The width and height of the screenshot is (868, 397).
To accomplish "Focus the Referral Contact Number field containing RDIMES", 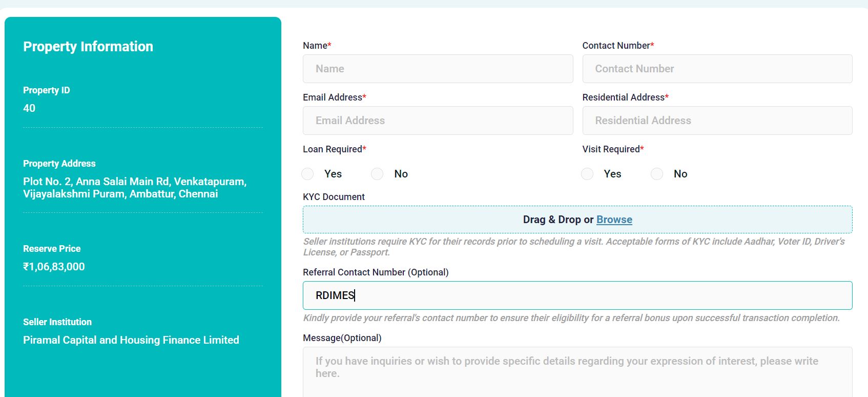I will (x=577, y=295).
